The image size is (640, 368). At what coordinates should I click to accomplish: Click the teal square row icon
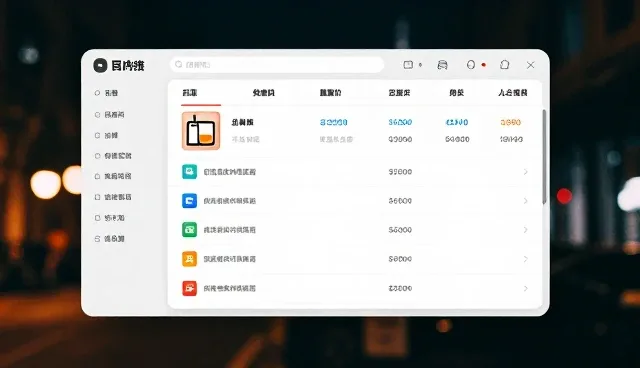coord(189,172)
